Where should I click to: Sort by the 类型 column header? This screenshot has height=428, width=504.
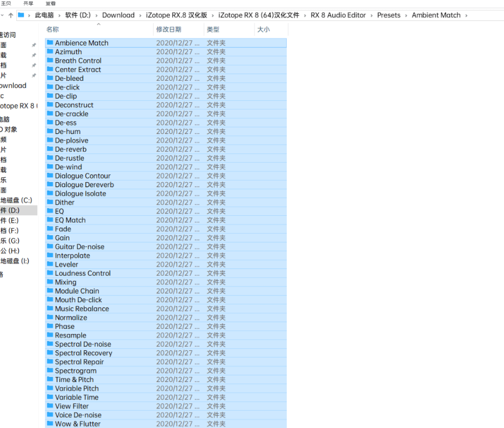click(213, 30)
